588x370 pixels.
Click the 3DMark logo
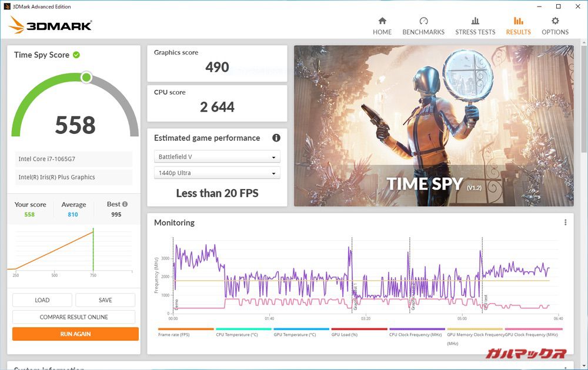pos(51,25)
